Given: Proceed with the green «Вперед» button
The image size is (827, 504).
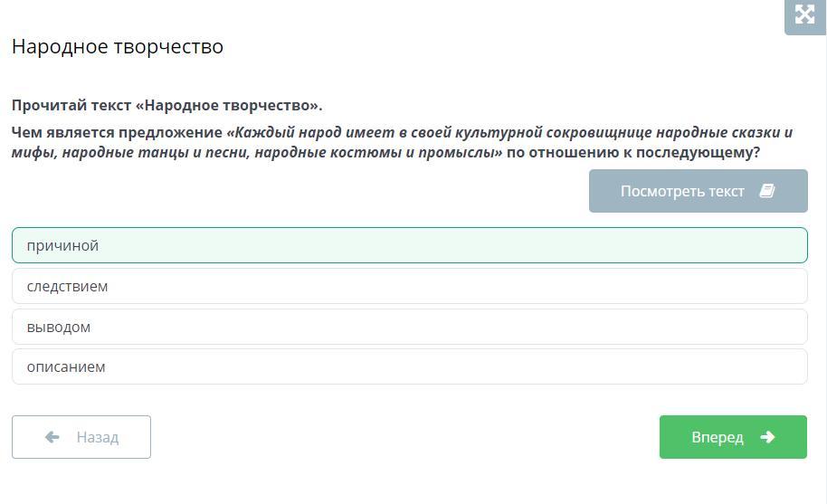Looking at the screenshot, I should coord(733,437).
